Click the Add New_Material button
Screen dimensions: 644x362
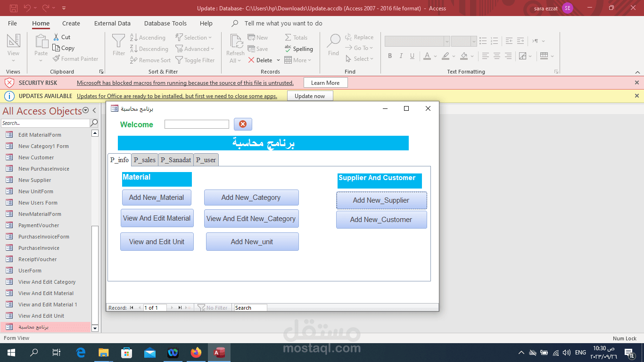(x=157, y=197)
